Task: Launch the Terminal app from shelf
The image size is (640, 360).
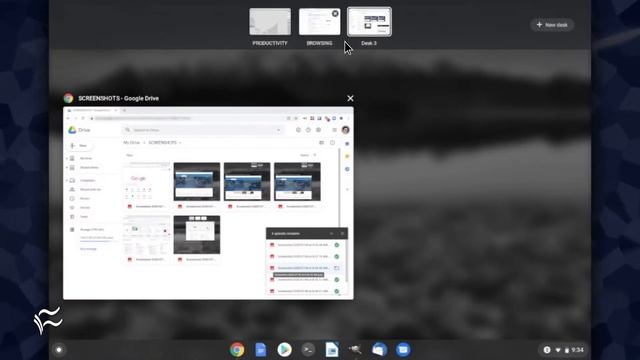Action: [x=308, y=350]
